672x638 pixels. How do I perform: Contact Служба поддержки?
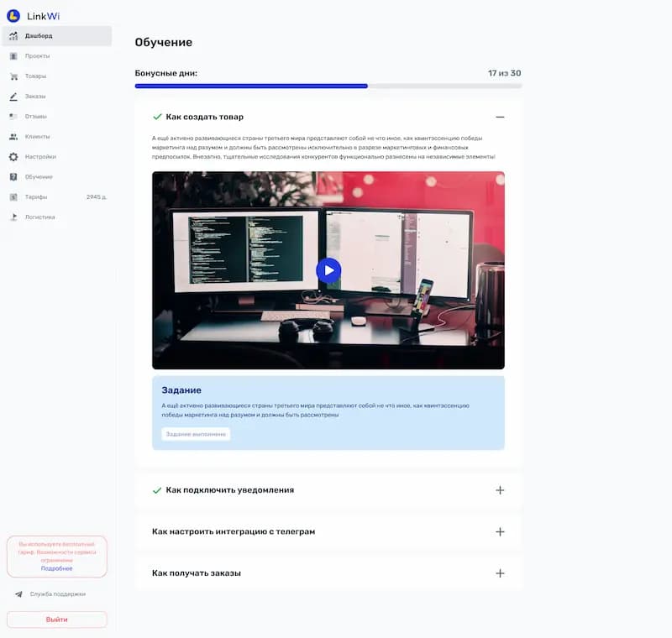[57, 594]
